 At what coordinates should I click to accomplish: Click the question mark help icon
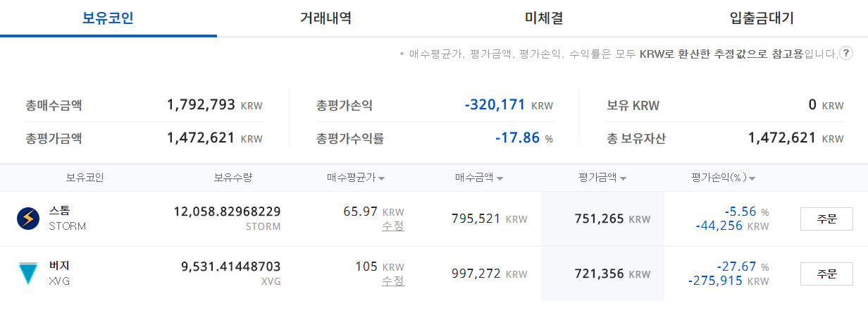[x=846, y=53]
